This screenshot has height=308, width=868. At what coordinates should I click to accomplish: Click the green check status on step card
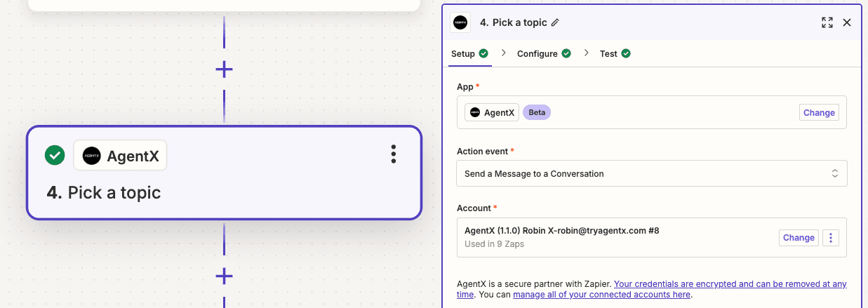point(55,155)
